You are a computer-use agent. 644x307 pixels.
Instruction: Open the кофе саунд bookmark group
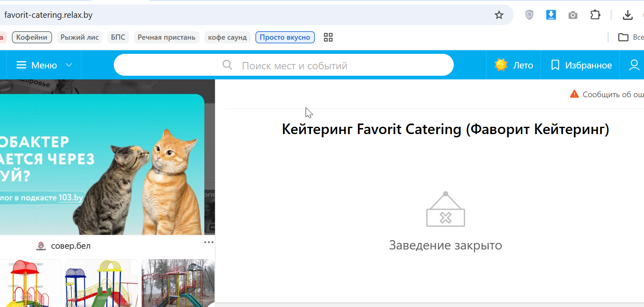tap(227, 37)
